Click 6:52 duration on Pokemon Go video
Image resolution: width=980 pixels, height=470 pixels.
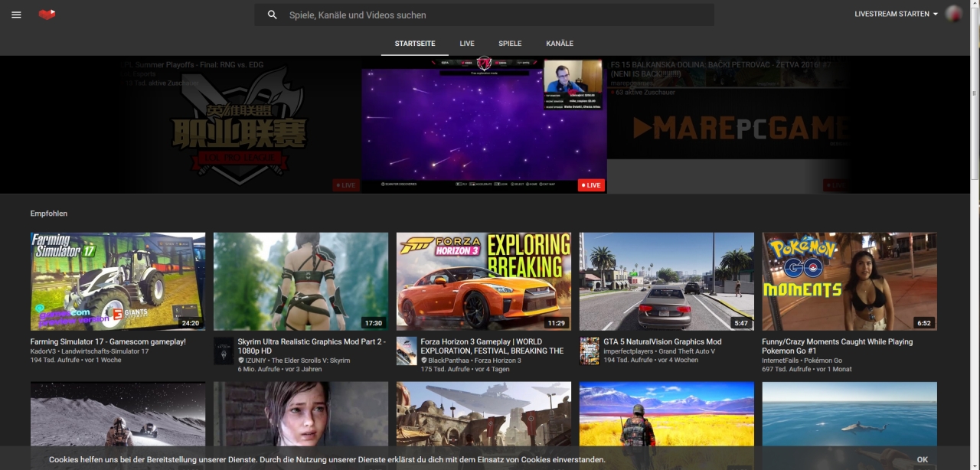(924, 323)
